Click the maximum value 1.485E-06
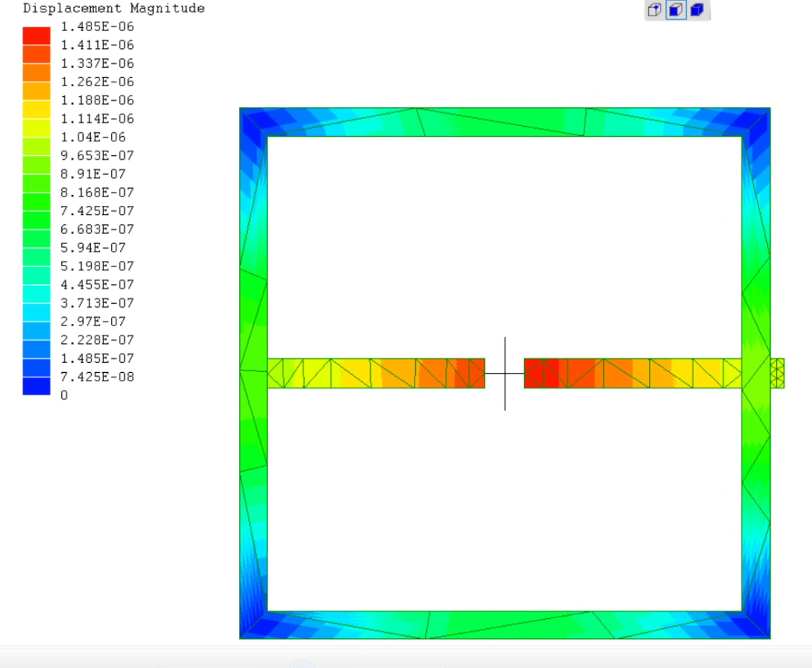This screenshot has height=668, width=812. click(x=97, y=26)
